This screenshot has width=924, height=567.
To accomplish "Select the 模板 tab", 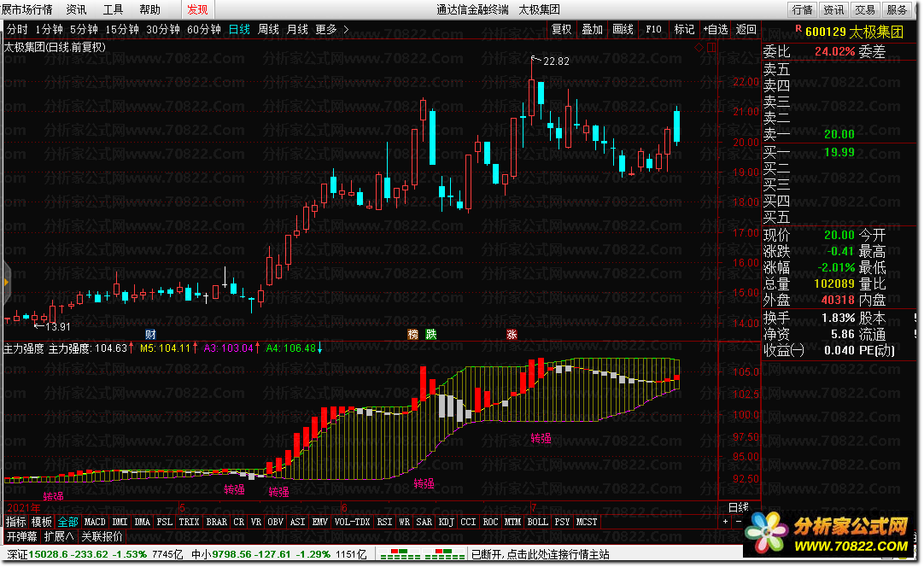I will pos(41,522).
